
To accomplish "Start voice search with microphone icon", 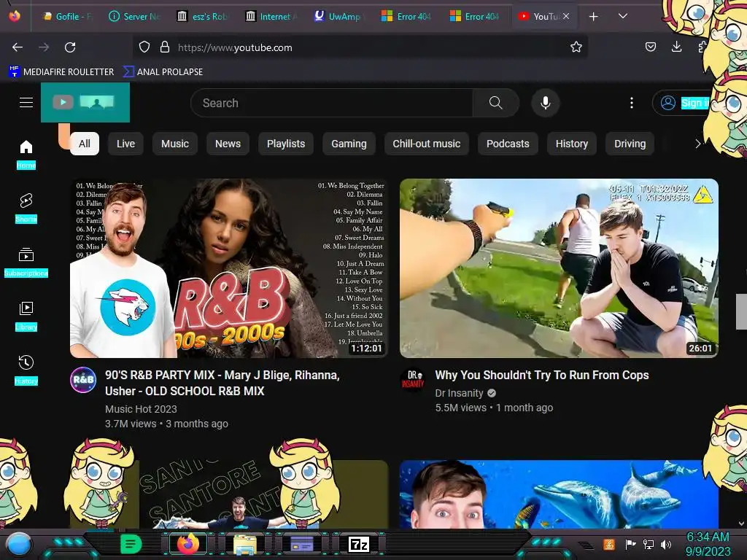I will click(546, 103).
